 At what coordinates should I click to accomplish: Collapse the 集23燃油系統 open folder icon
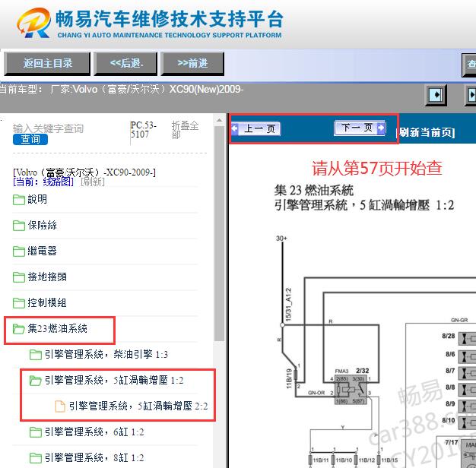19,328
